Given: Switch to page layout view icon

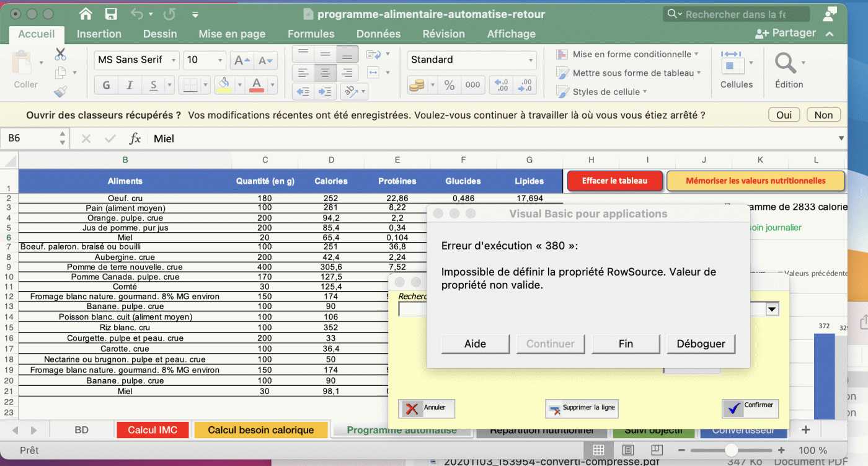Looking at the screenshot, I should (627, 450).
